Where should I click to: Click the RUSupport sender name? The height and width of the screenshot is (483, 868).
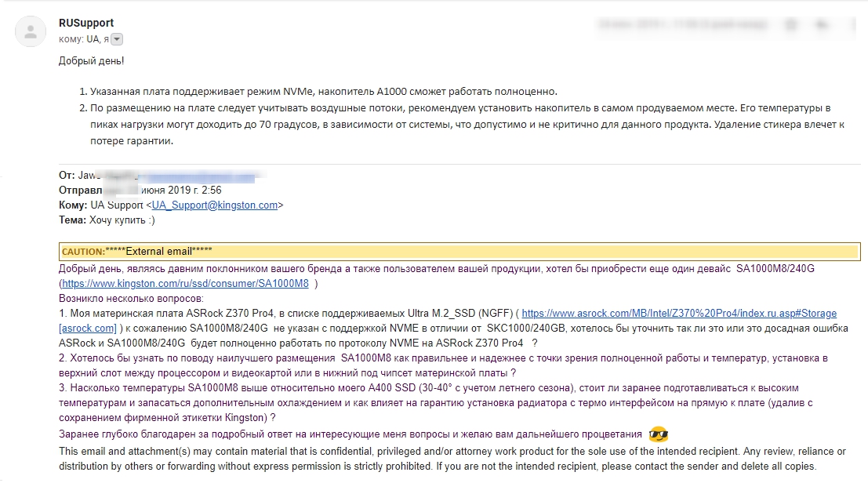click(86, 23)
